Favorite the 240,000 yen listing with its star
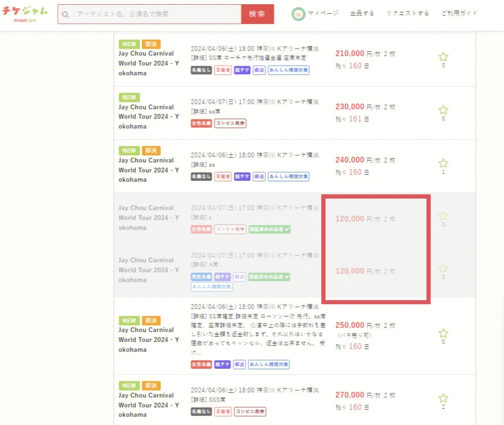The width and height of the screenshot is (504, 425). click(x=443, y=163)
